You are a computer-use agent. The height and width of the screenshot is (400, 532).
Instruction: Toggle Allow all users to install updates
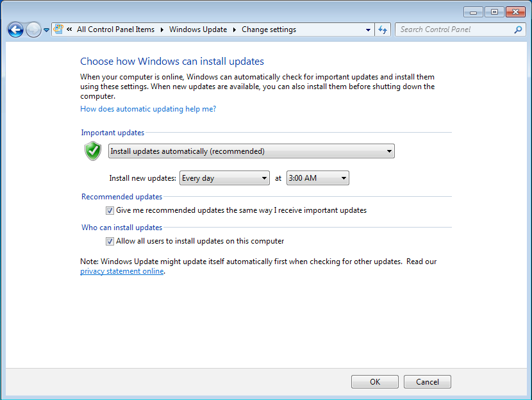(x=110, y=242)
